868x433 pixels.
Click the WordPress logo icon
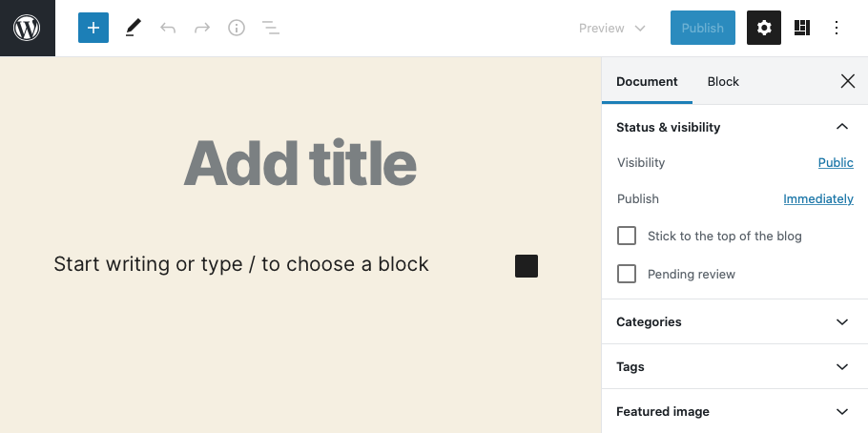pos(27,28)
